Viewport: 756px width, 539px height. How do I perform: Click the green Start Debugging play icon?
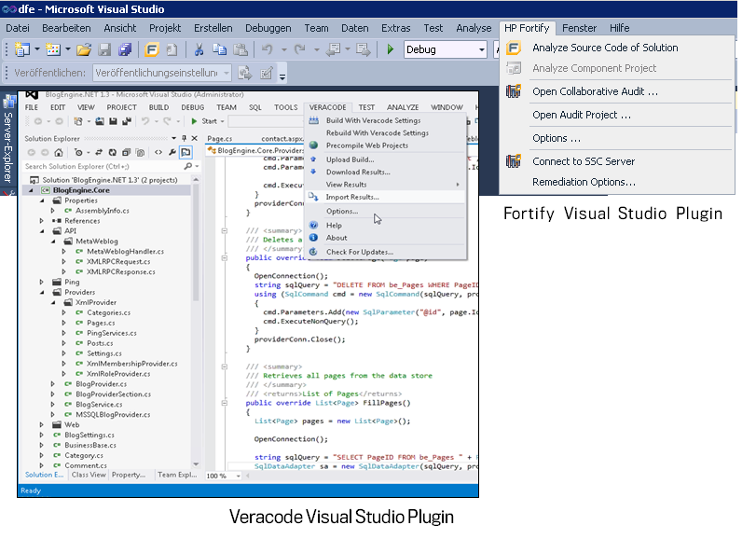tap(390, 49)
